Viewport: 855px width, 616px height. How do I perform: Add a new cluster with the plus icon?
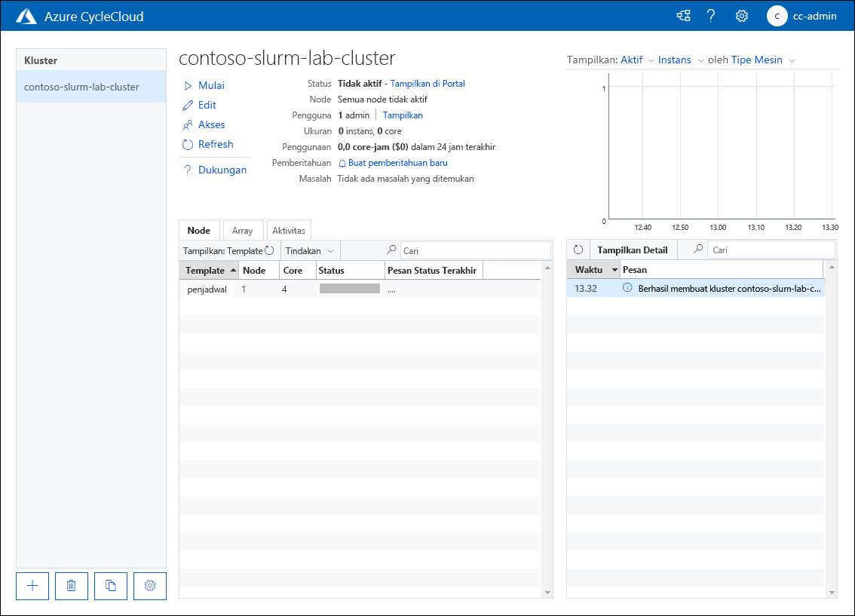click(x=32, y=586)
